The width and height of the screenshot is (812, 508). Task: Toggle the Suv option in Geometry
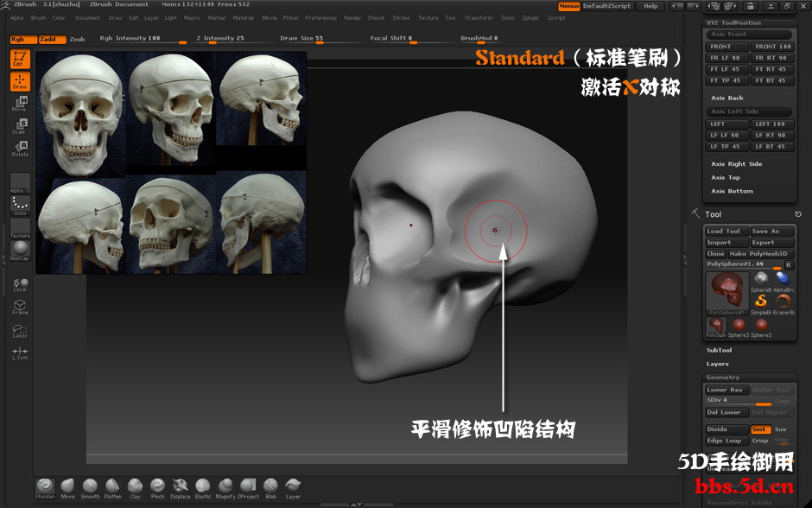tap(781, 429)
